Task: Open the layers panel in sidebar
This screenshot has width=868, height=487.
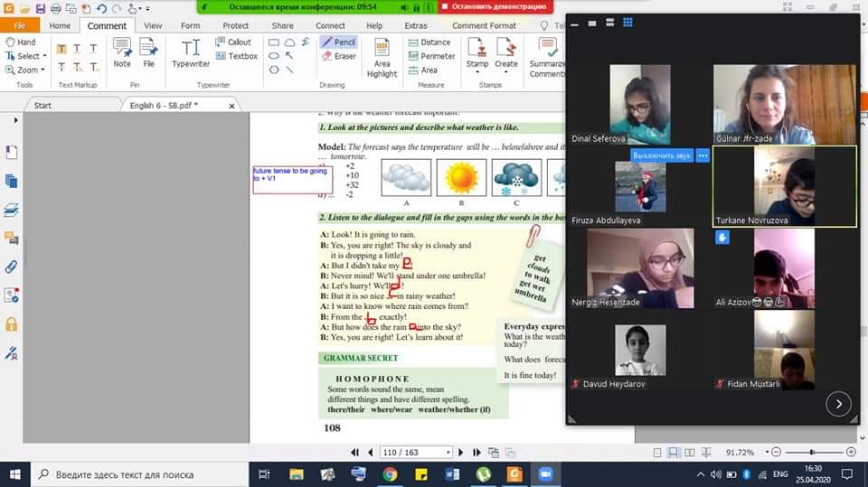Action: (11, 210)
